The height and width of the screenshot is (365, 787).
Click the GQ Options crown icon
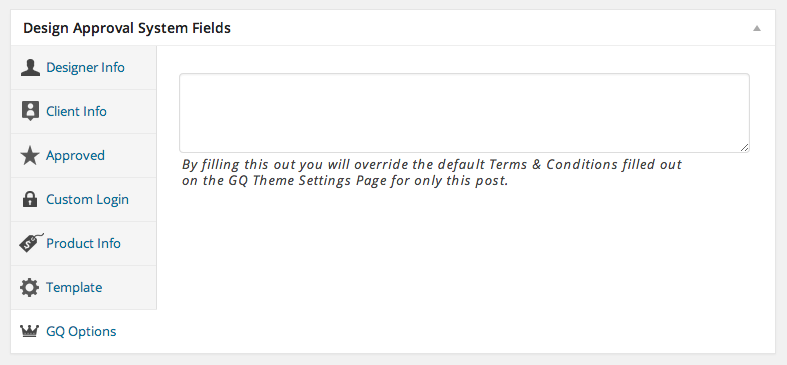29,331
